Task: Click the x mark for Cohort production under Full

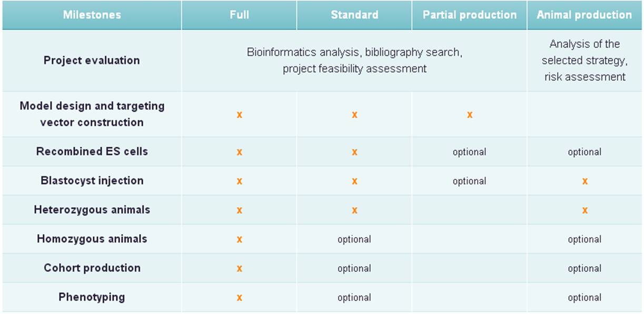Action: click(240, 268)
